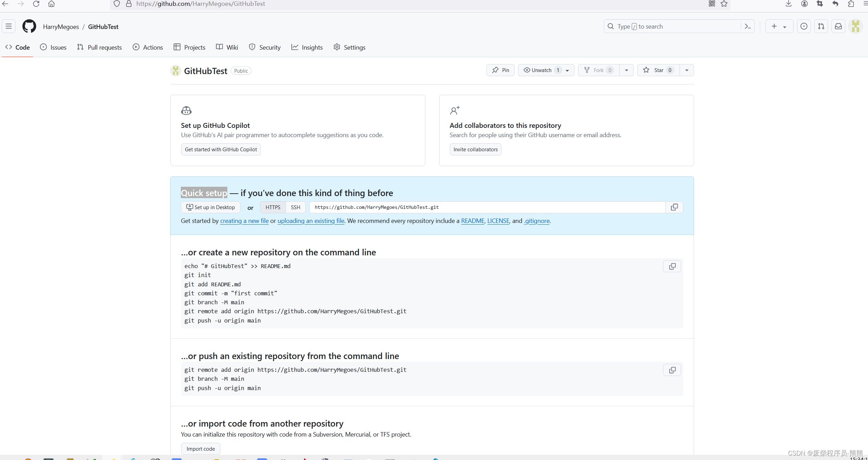Screen dimensions: 868x460
Task: Copy the create new repository commands
Action: 672,266
